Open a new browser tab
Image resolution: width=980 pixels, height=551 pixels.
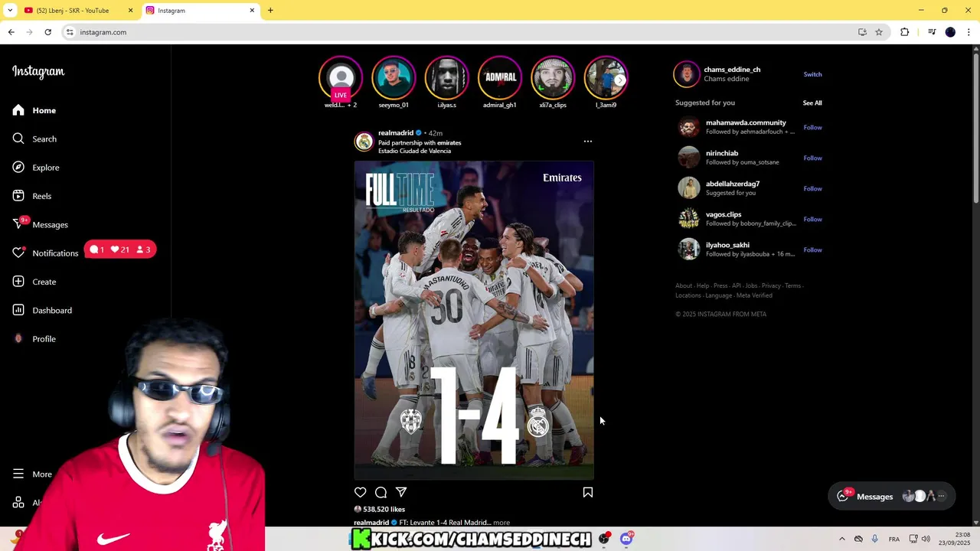pos(270,10)
